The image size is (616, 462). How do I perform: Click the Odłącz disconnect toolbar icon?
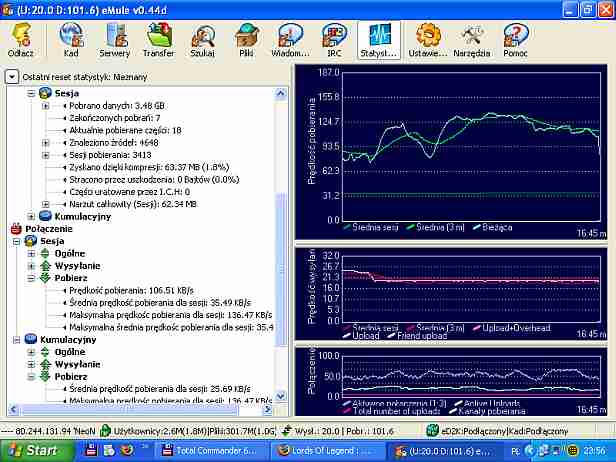[x=20, y=40]
